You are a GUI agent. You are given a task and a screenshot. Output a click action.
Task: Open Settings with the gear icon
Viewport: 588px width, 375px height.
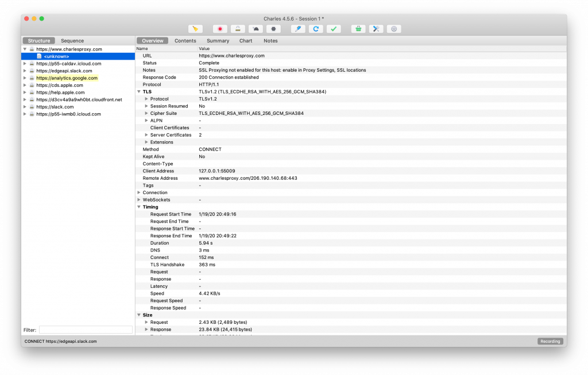point(394,29)
